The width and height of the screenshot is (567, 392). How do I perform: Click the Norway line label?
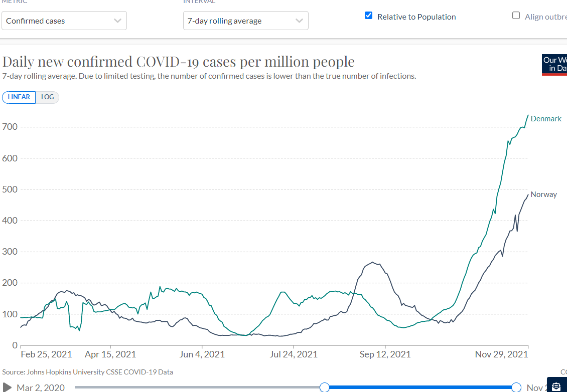[x=543, y=194]
